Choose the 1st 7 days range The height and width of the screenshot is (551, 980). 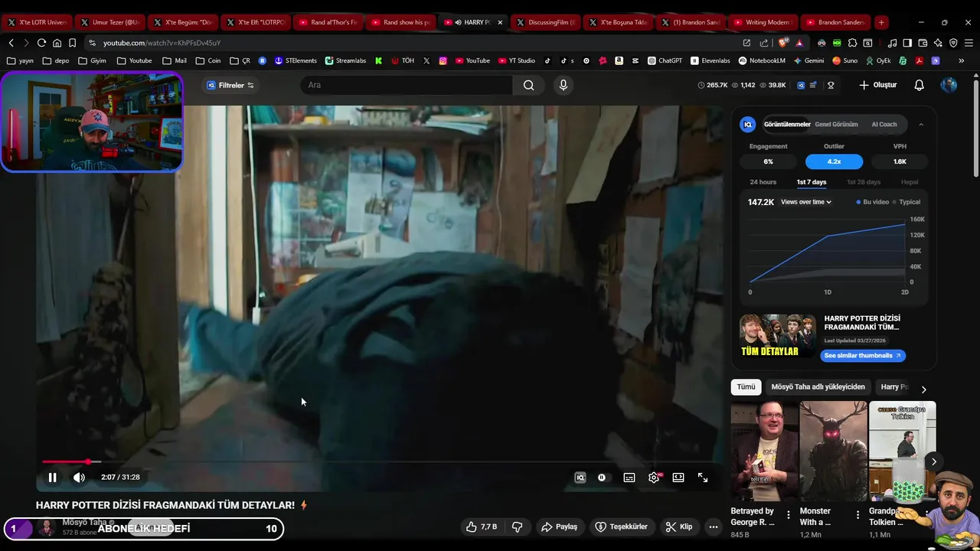[x=812, y=182]
